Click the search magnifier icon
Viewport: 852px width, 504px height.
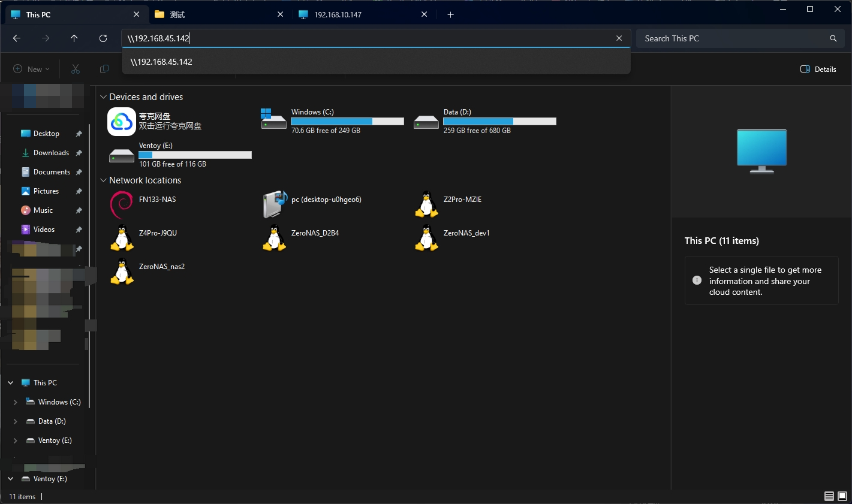pyautogui.click(x=833, y=38)
